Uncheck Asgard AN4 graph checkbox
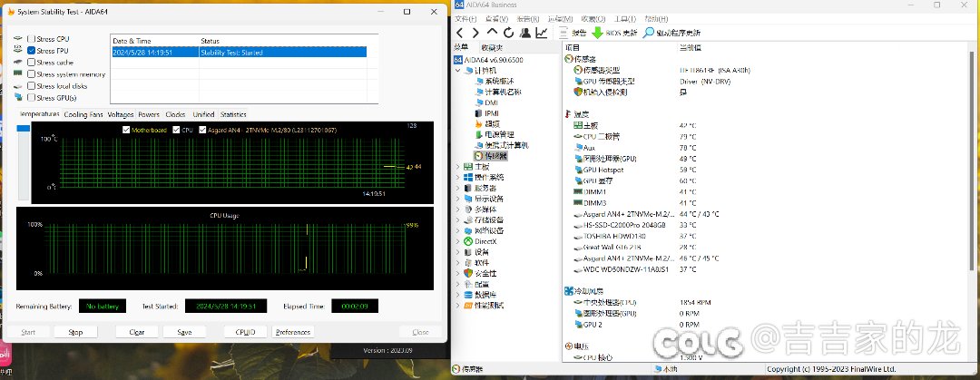980x380 pixels. coord(202,130)
